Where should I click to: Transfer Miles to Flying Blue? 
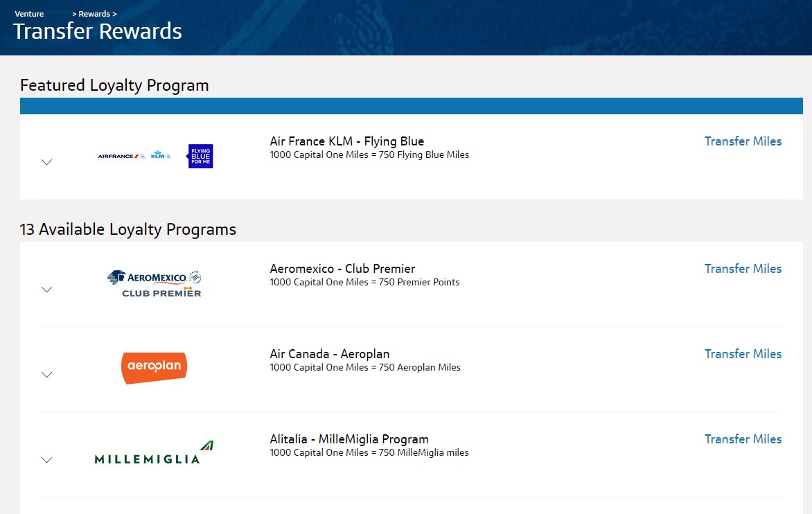click(x=743, y=141)
